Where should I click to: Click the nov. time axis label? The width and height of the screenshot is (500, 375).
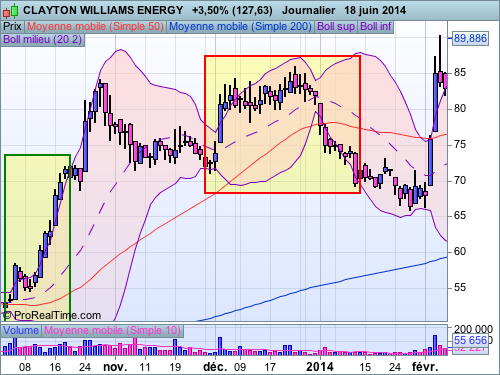(115, 367)
